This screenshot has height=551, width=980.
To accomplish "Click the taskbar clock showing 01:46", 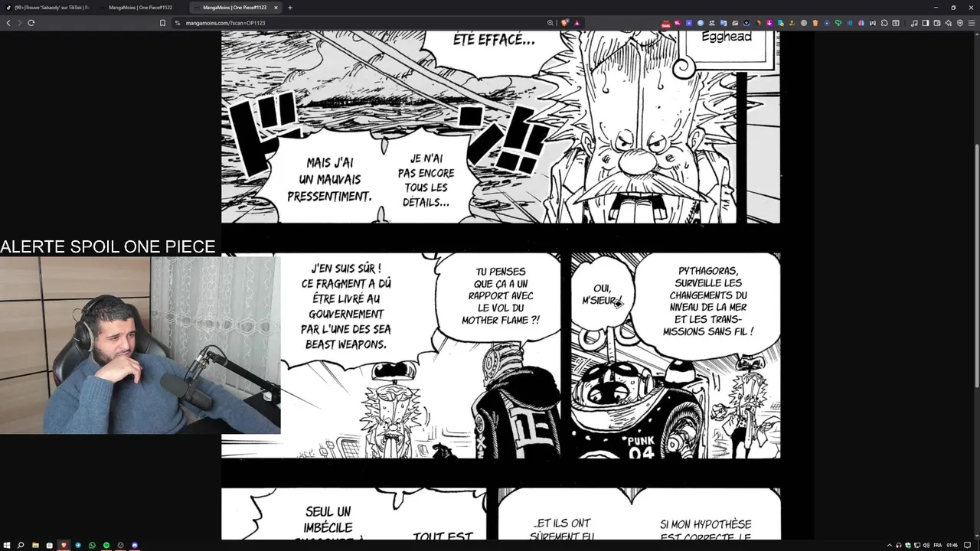I will pos(952,545).
